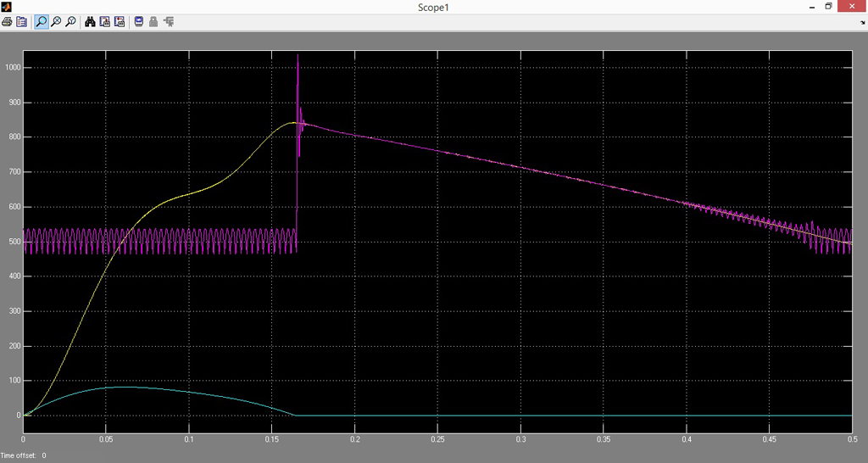
Task: Click the 100 y-axis tick label
Action: click(x=14, y=381)
